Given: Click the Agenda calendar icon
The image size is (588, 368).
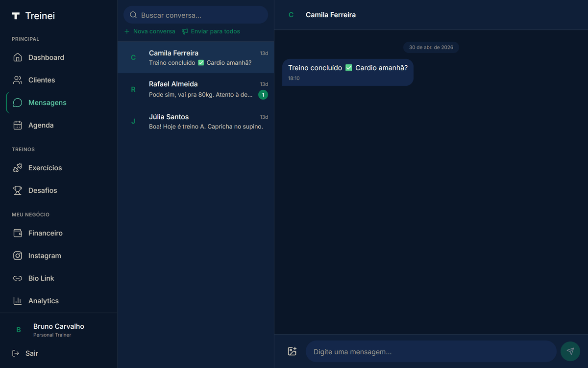Looking at the screenshot, I should tap(18, 125).
